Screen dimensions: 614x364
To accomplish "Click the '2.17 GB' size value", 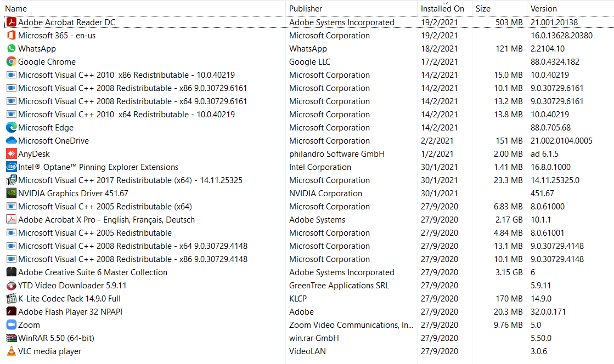I will (x=509, y=220).
